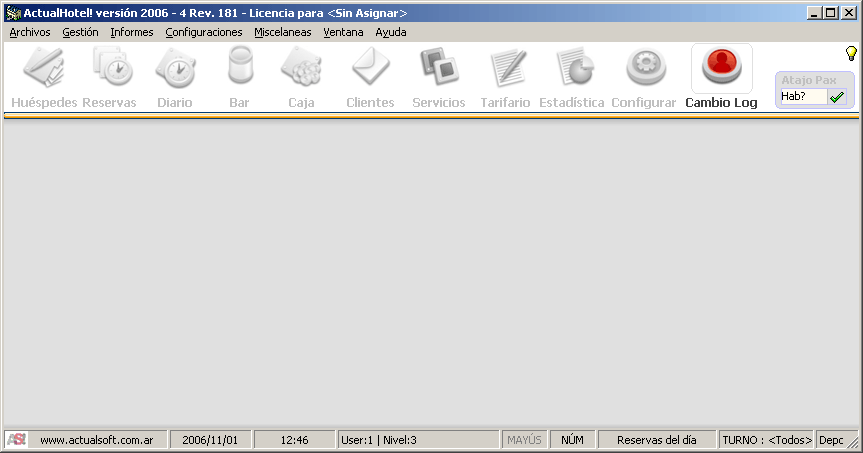Confirm room with green checkmark button

pos(837,97)
